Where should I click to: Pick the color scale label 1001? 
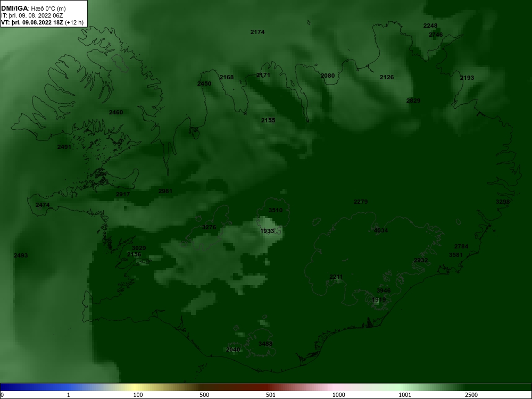[405, 395]
